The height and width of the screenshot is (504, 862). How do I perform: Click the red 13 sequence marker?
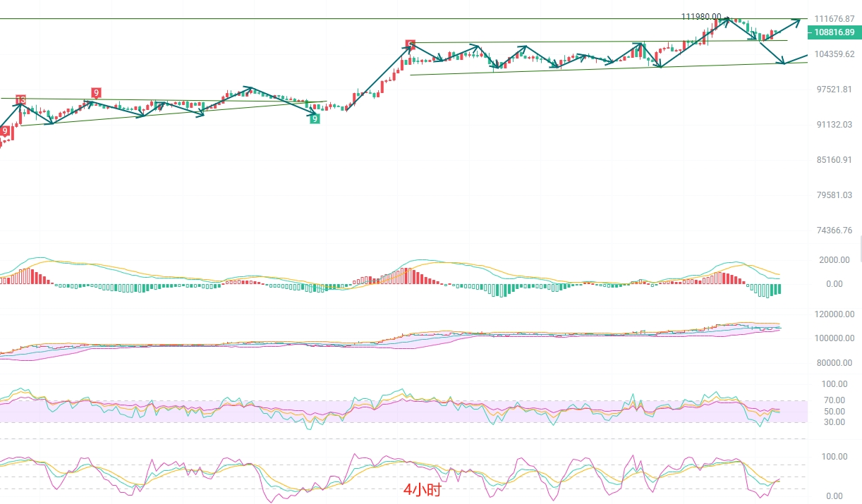click(20, 100)
